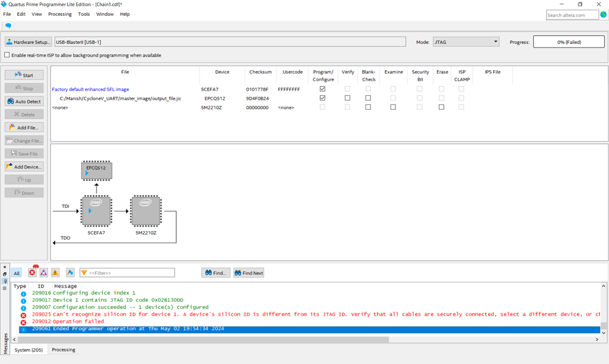Uncheck Program/Configure for the 5CEFA7 row

pos(322,89)
